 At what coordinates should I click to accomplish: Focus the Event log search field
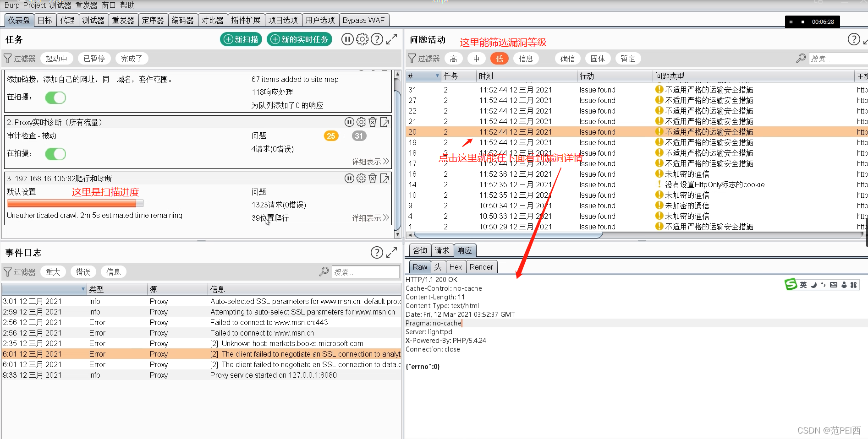point(365,272)
